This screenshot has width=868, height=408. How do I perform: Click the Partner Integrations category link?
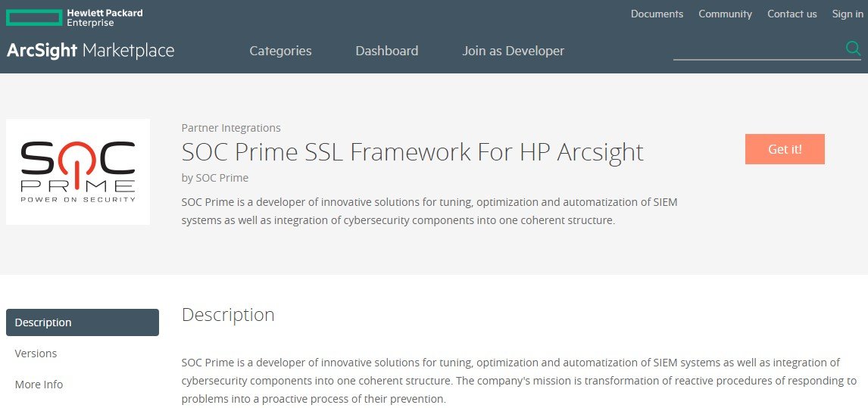click(x=231, y=128)
